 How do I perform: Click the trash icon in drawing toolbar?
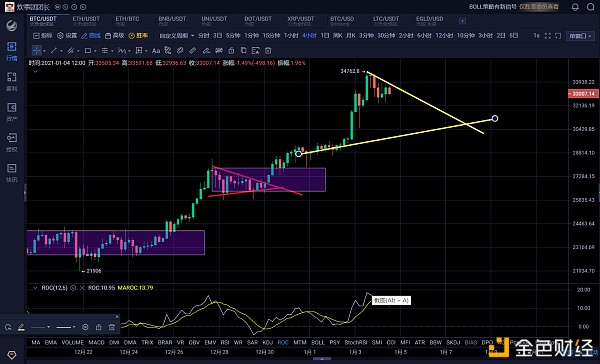tap(268, 51)
